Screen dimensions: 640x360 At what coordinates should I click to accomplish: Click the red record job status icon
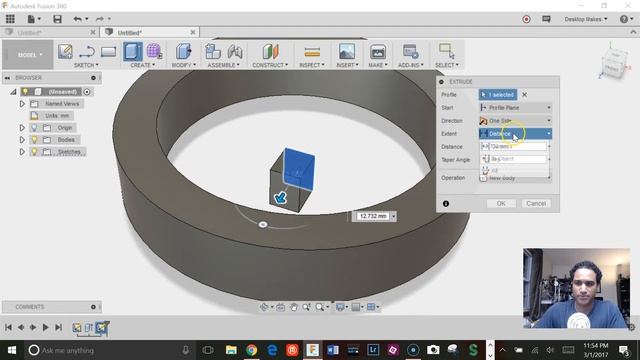(x=526, y=19)
